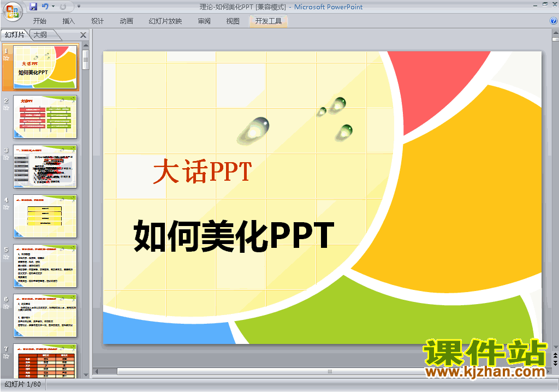The height and width of the screenshot is (392, 559).
Task: Go to next slide with double-down arrows
Action: coord(555,363)
